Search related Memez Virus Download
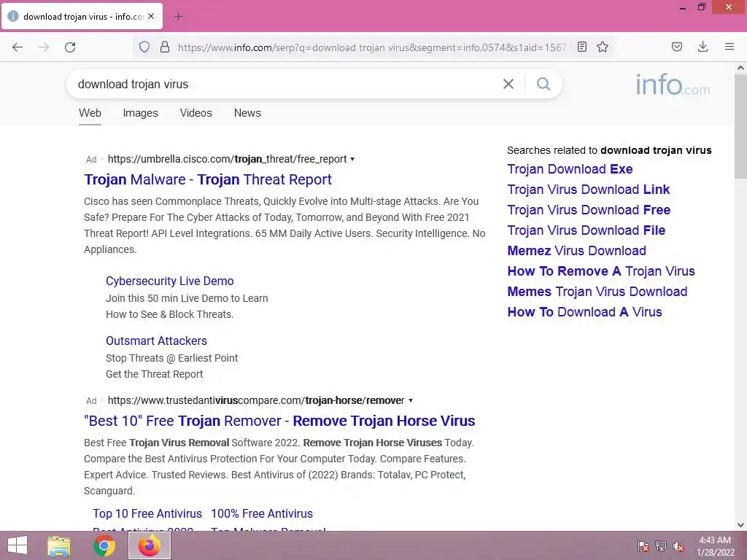 pyautogui.click(x=577, y=251)
